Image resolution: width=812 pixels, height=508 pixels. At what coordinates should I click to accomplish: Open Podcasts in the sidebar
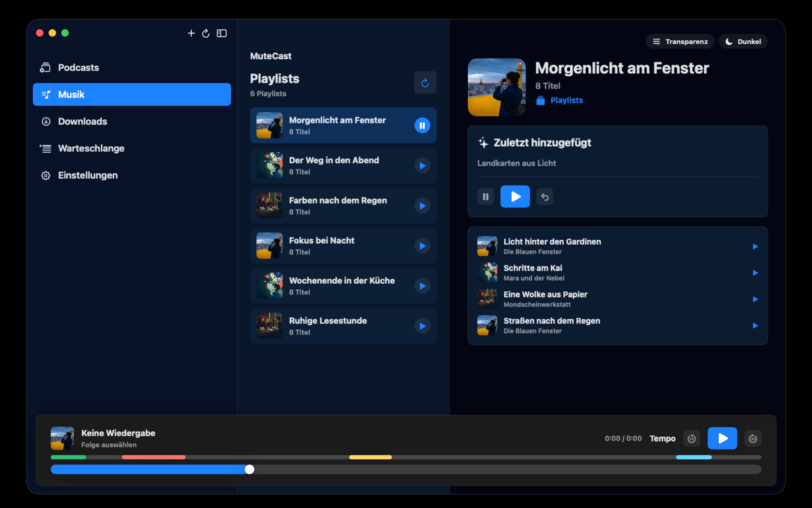pos(132,67)
